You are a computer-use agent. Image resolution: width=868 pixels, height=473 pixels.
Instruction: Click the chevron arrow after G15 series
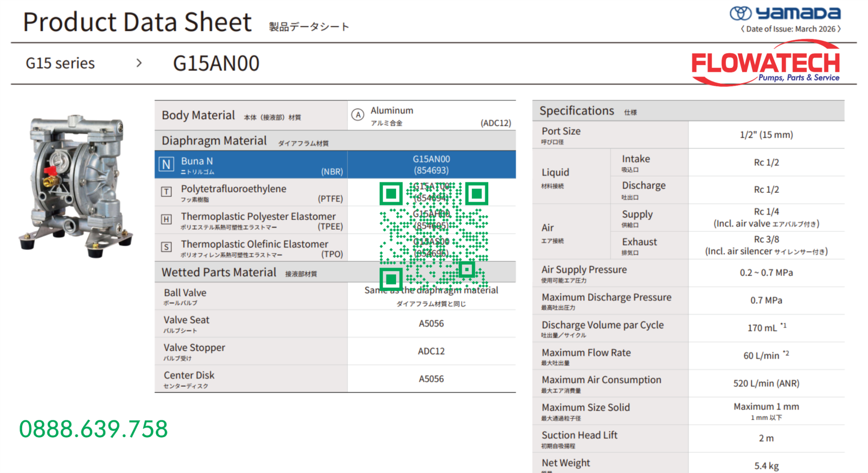pos(139,63)
